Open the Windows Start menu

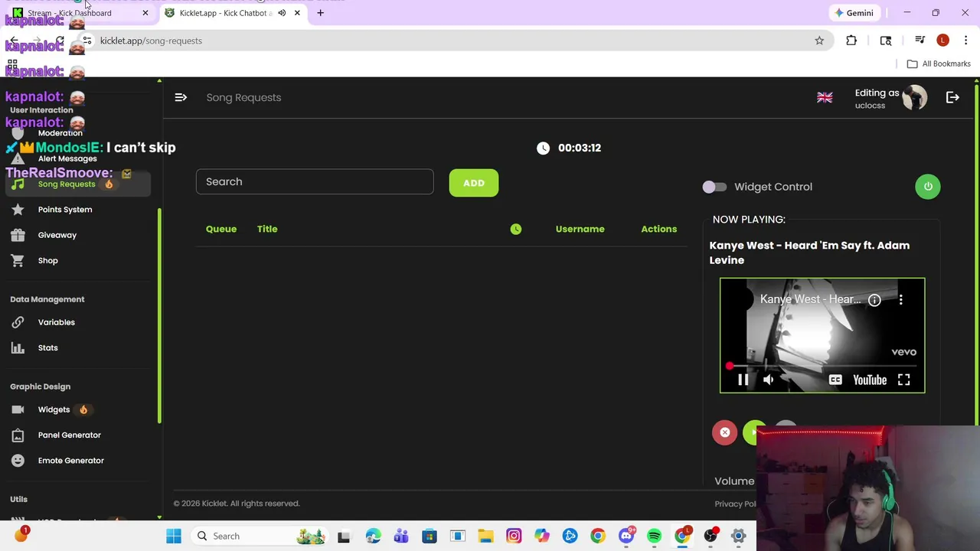point(174,536)
